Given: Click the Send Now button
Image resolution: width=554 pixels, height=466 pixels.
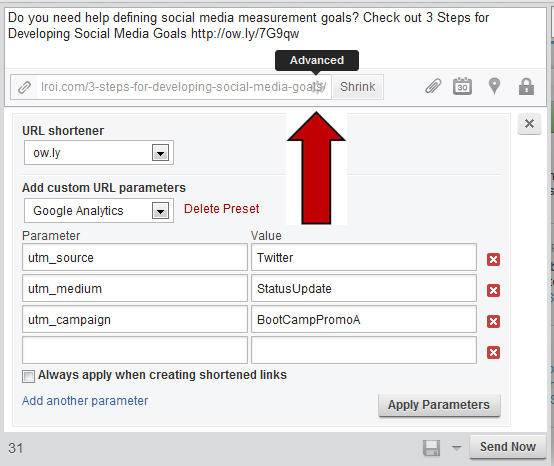Looking at the screenshot, I should click(x=508, y=447).
